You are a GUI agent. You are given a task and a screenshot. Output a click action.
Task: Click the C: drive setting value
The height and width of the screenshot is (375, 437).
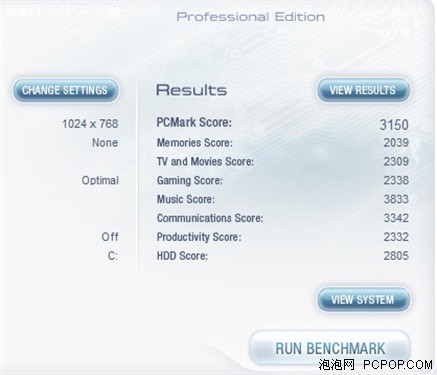[x=113, y=256]
